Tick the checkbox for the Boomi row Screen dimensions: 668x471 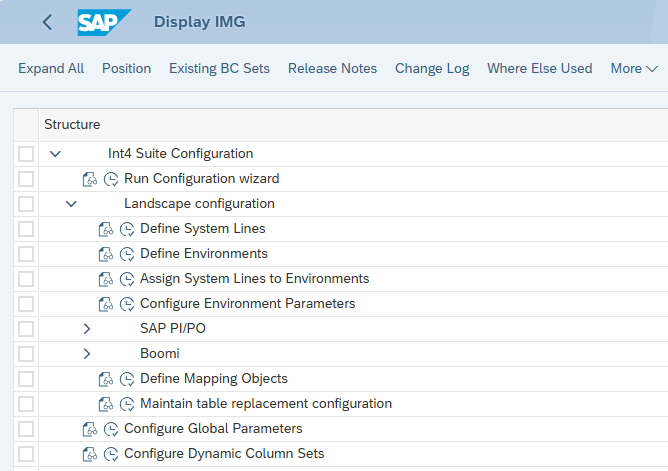click(26, 354)
